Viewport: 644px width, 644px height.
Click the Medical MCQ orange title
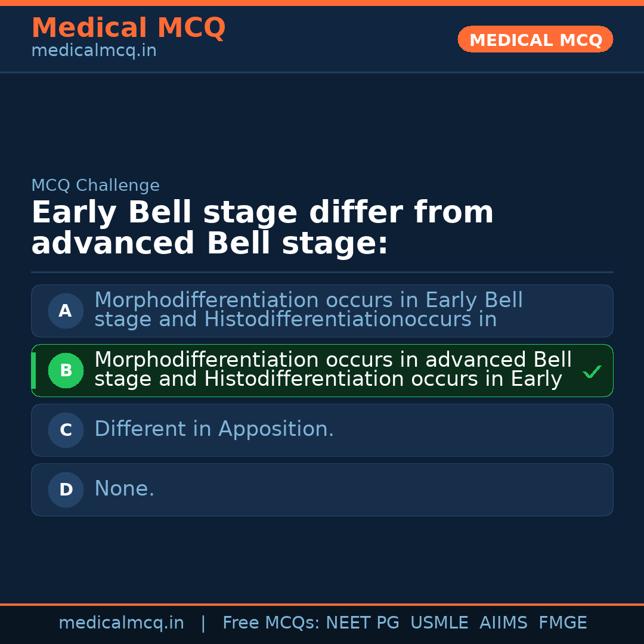pyautogui.click(x=128, y=28)
